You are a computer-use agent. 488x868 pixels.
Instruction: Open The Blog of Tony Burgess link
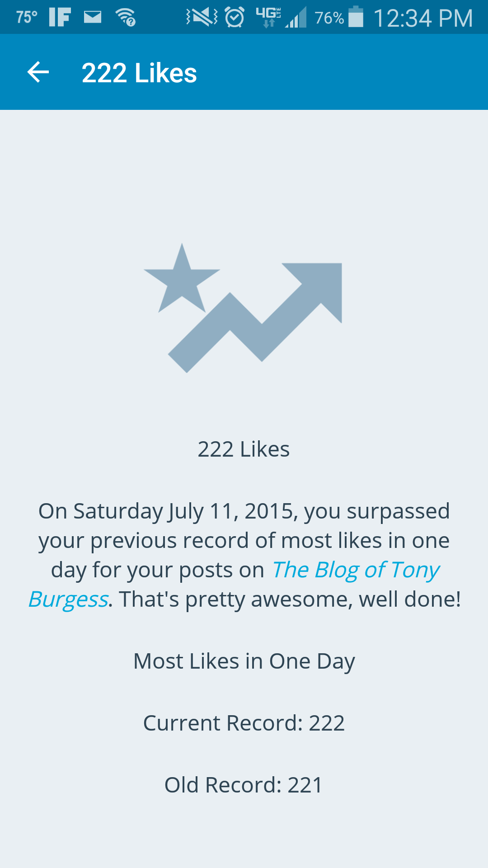pyautogui.click(x=355, y=570)
